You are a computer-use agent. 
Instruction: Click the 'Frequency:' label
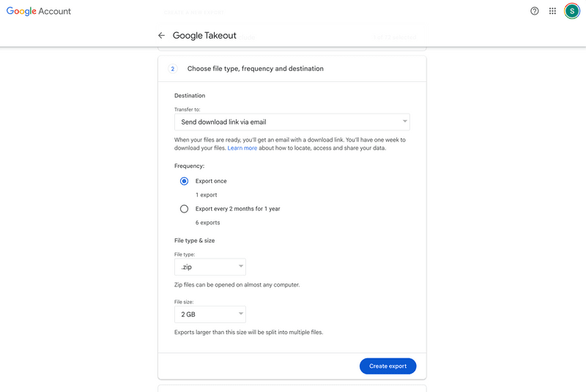pyautogui.click(x=190, y=166)
